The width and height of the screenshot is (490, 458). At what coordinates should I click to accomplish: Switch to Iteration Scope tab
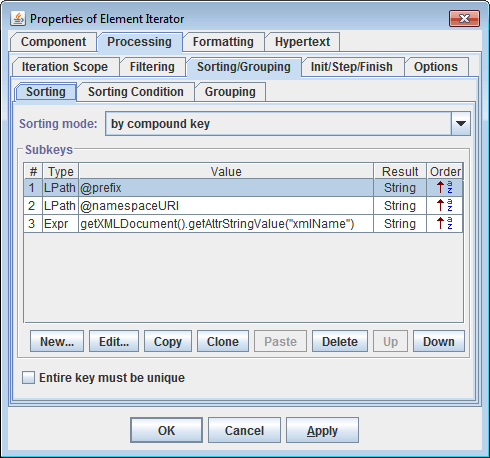pyautogui.click(x=65, y=67)
